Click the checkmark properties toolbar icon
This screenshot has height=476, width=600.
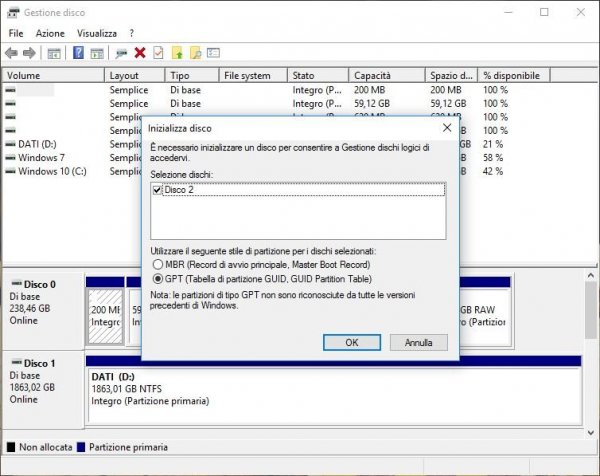point(158,53)
